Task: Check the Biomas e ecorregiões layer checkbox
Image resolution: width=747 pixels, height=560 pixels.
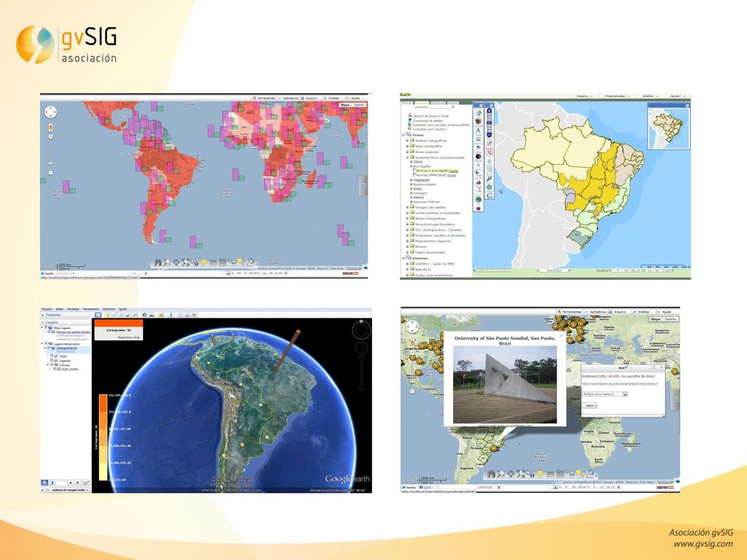Action: click(x=414, y=171)
